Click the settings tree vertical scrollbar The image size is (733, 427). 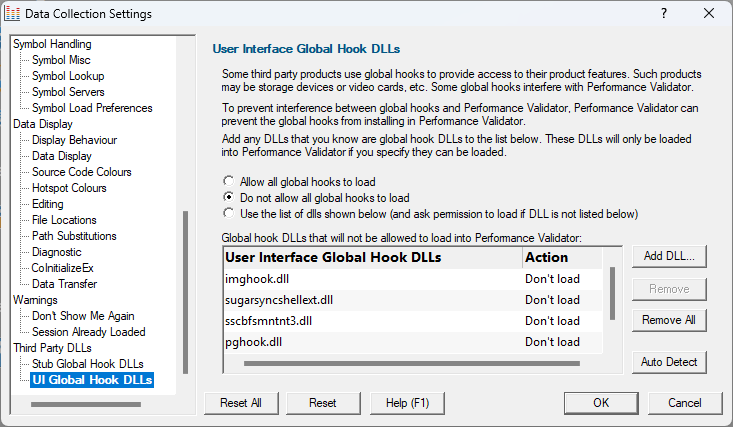[185, 292]
